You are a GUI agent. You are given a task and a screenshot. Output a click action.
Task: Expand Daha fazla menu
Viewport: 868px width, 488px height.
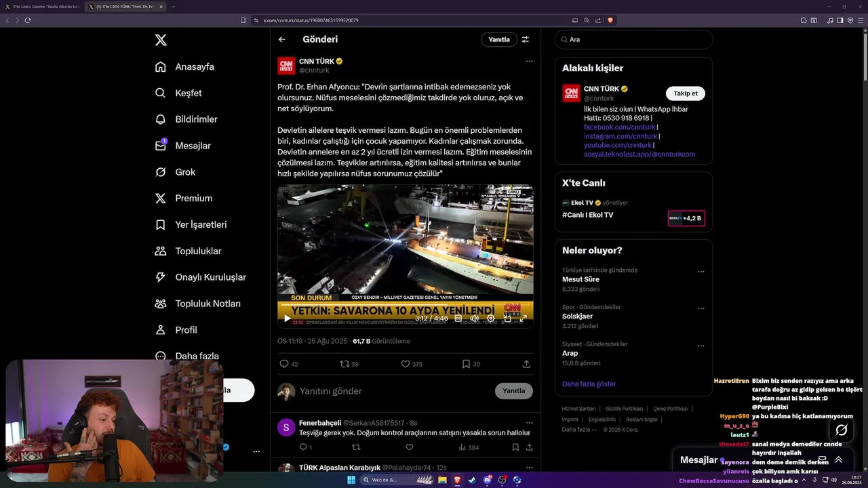pos(187,356)
